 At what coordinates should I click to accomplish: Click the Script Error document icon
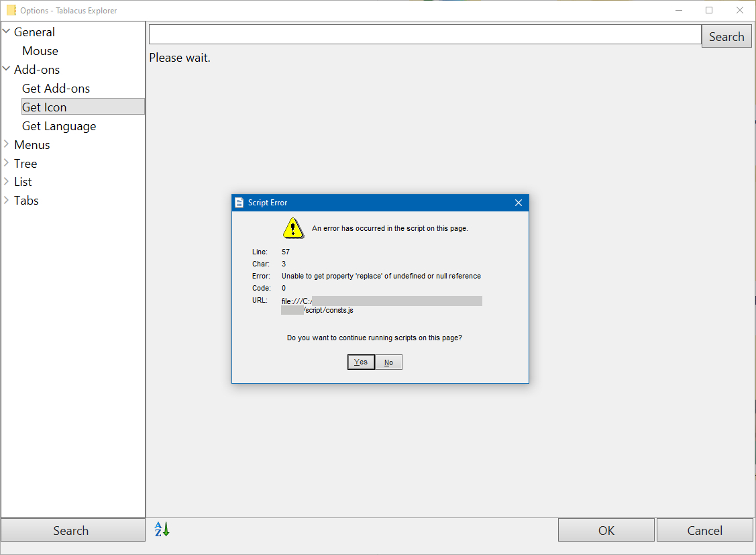239,202
